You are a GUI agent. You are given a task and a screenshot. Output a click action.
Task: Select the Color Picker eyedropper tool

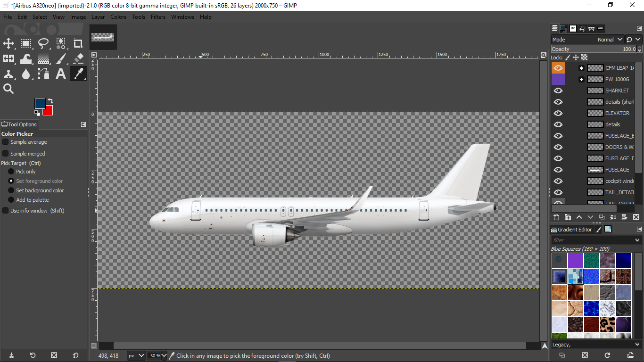[x=78, y=74]
